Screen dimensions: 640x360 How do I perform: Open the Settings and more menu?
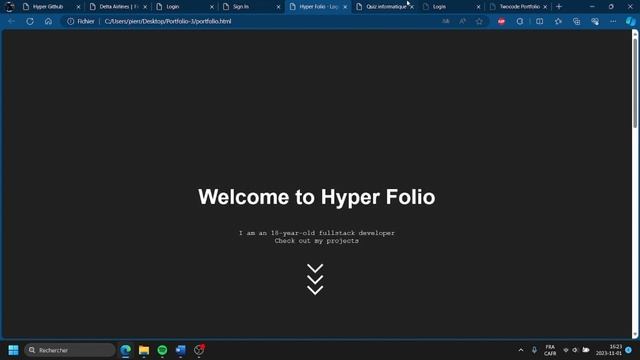[x=613, y=21]
